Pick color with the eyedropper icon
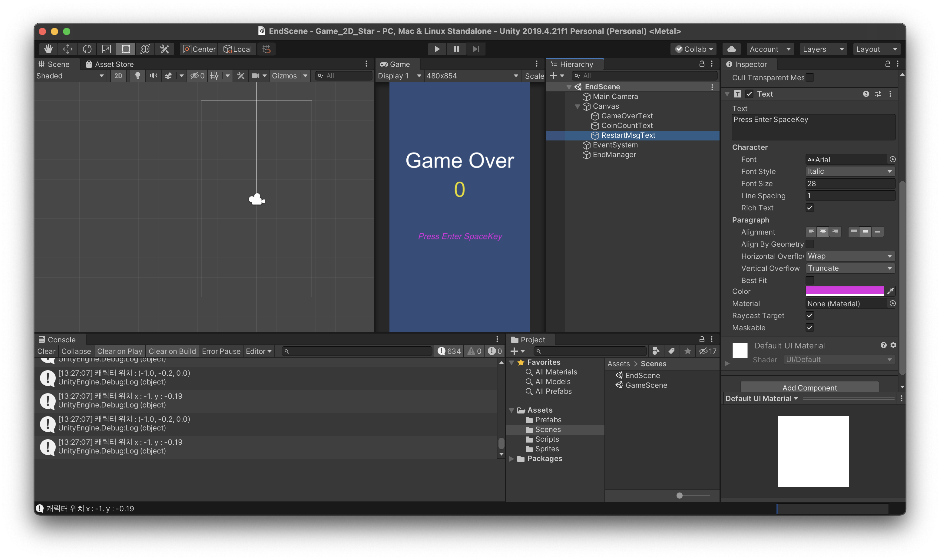The image size is (940, 560). point(891,291)
